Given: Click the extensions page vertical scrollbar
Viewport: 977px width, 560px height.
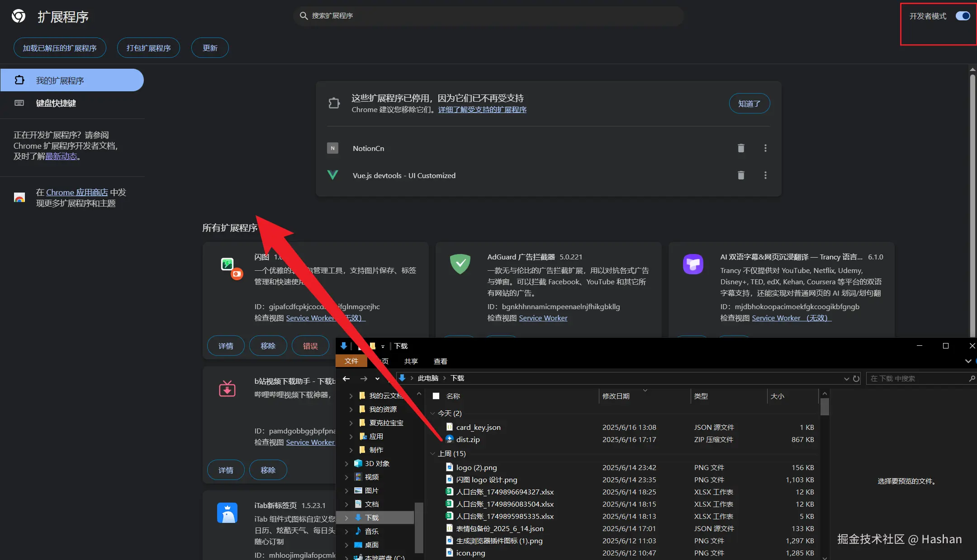Looking at the screenshot, I should pyautogui.click(x=972, y=203).
